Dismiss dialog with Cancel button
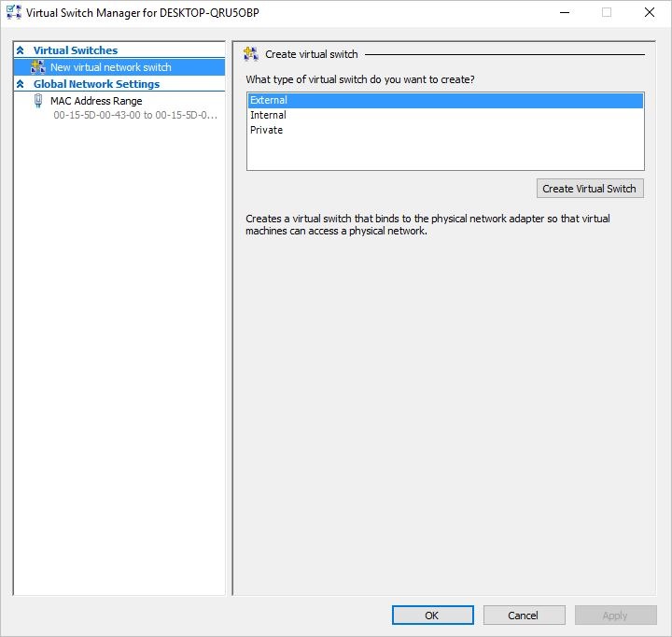Viewport: 672px width, 637px height. pyautogui.click(x=524, y=616)
